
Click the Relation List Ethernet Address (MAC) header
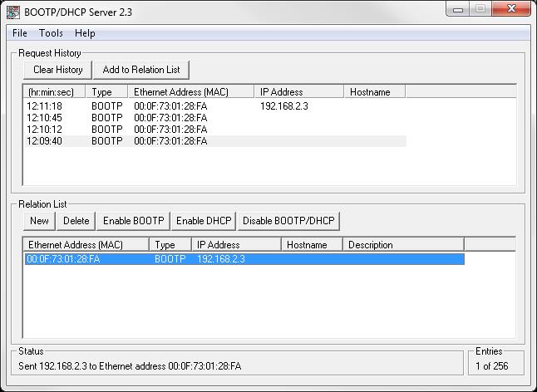(86, 245)
